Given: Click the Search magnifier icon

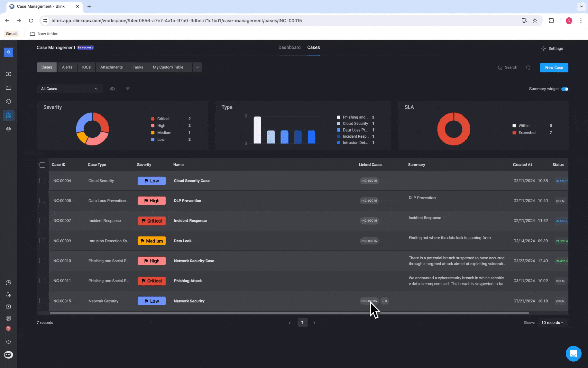Looking at the screenshot, I should pyautogui.click(x=500, y=67).
